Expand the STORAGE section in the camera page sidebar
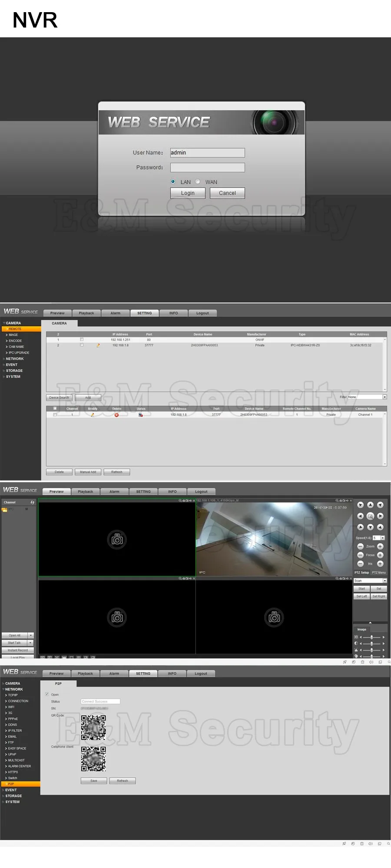The image size is (391, 868). point(14,371)
